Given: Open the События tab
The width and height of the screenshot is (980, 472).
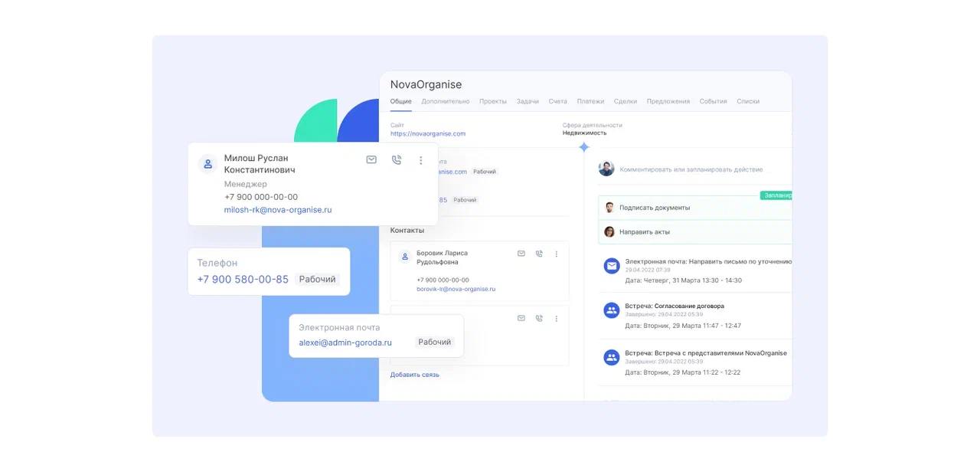Looking at the screenshot, I should 714,101.
